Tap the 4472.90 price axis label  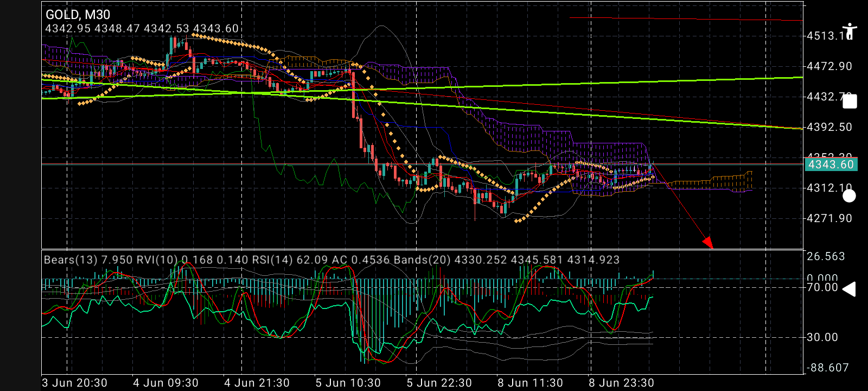[x=829, y=66]
